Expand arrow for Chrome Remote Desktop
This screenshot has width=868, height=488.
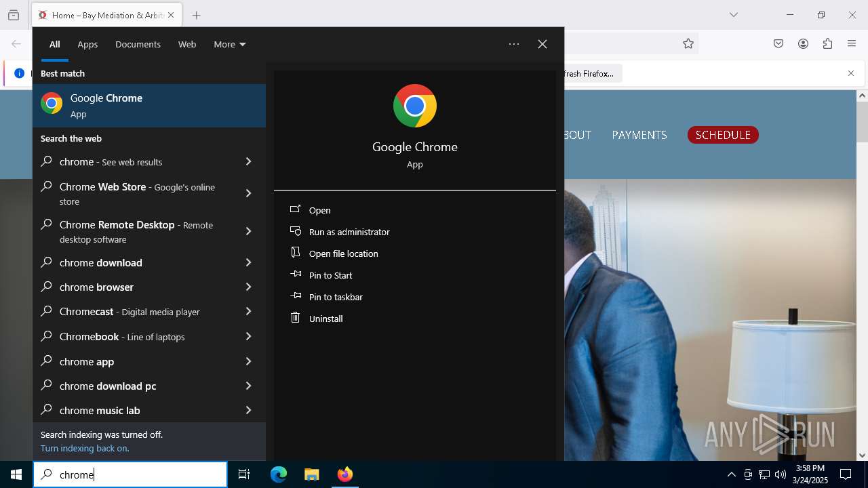tap(248, 231)
